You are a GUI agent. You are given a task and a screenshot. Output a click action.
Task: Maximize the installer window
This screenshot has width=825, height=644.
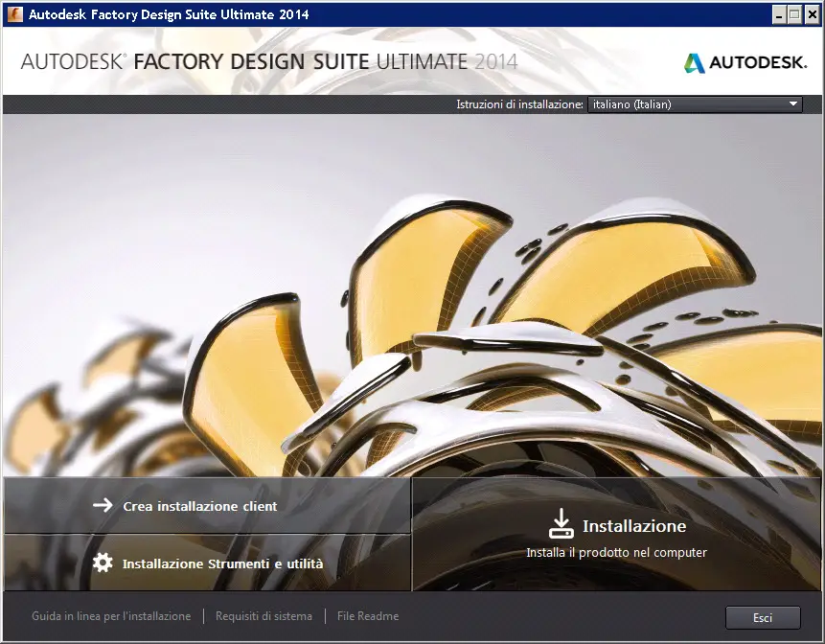coord(795,14)
